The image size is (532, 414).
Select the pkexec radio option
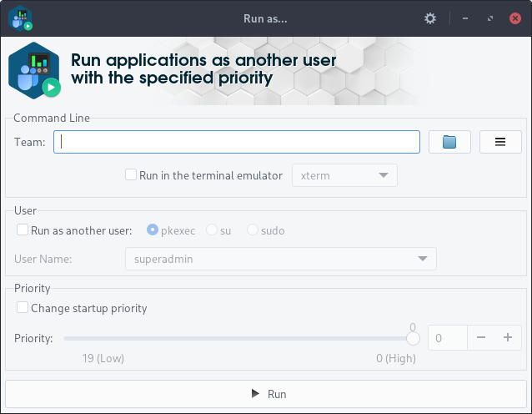click(153, 230)
